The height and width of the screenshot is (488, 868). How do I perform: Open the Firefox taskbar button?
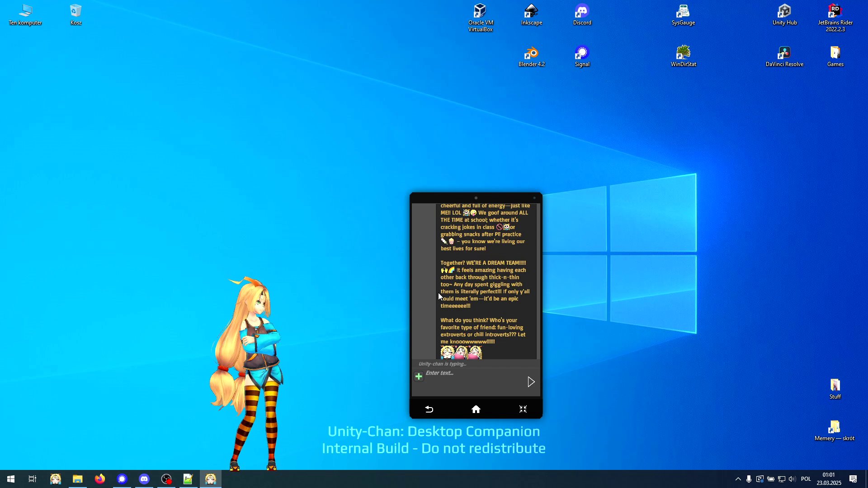pyautogui.click(x=100, y=479)
